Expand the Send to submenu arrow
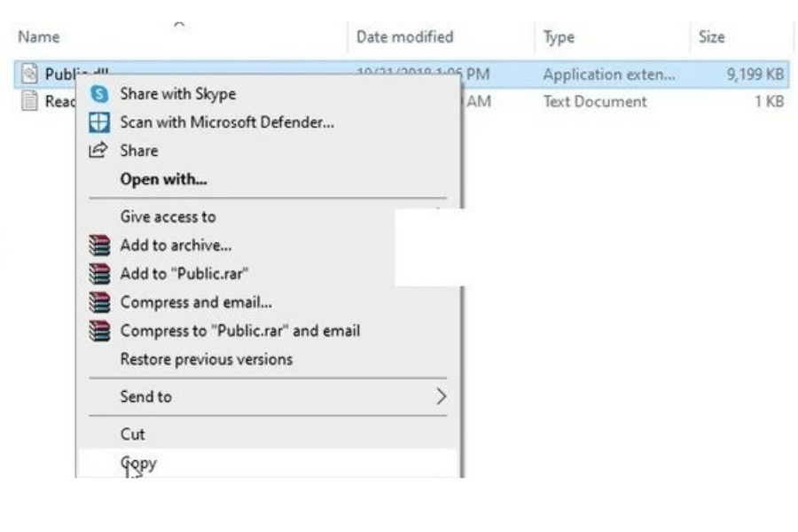 (441, 396)
